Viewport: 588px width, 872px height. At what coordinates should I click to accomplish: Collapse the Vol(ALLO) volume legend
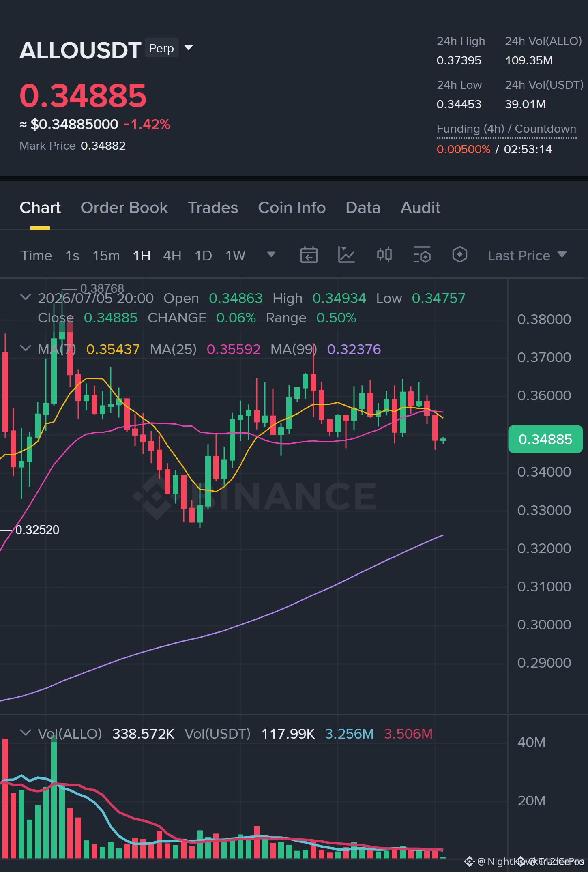(26, 733)
